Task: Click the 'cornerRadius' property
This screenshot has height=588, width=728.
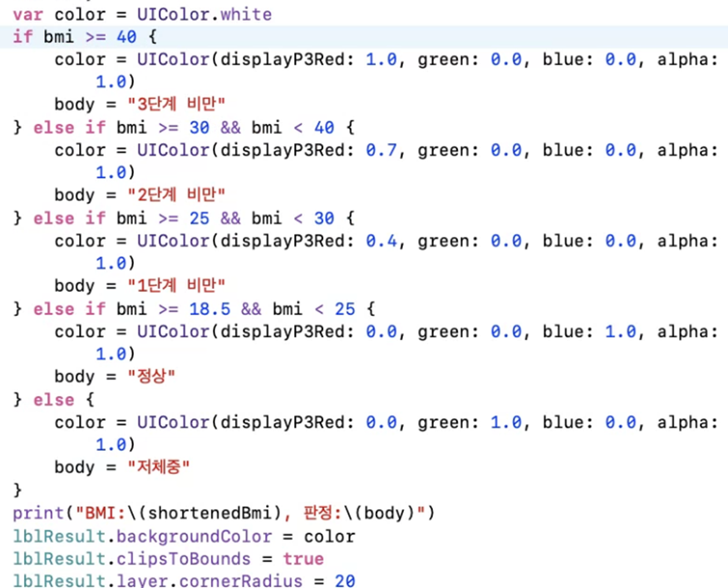Action: coord(240,581)
